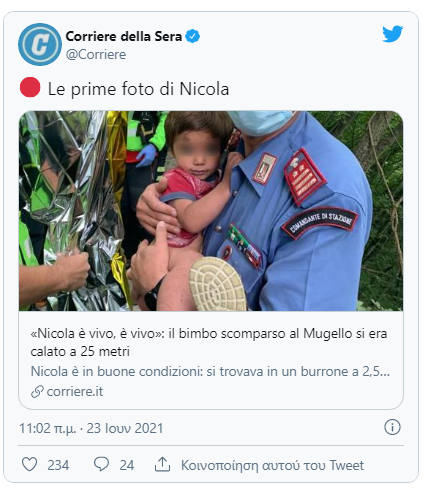Click the article description about burrone
The image size is (426, 493).
click(x=210, y=371)
